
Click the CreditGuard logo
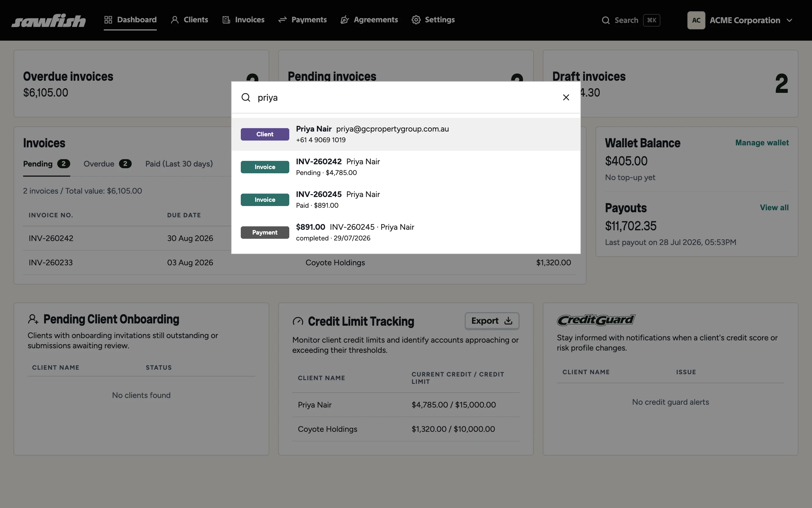coord(596,320)
